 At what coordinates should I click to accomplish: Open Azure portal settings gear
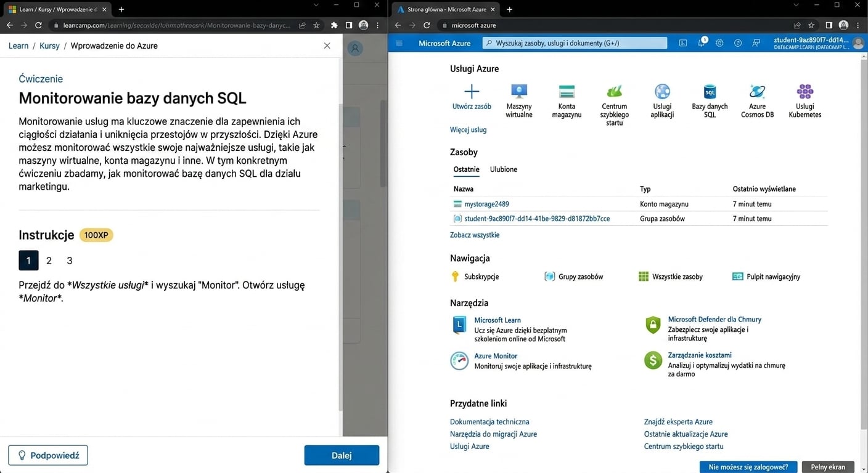coord(719,43)
